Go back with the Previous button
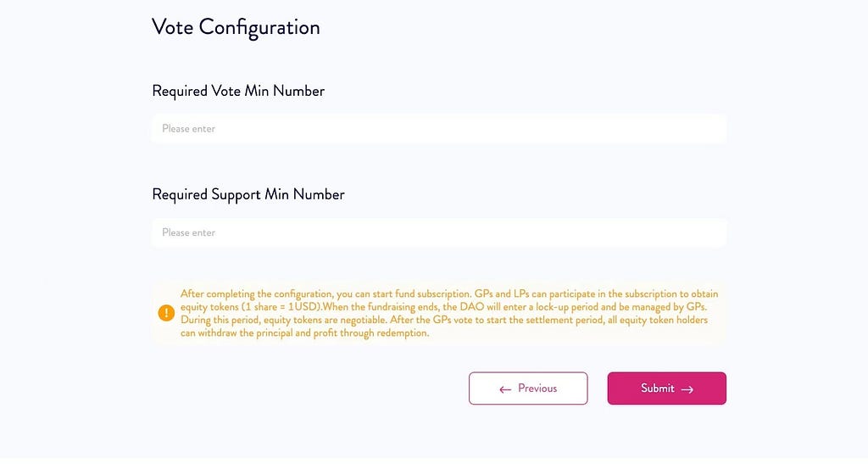Screen dimensions: 868x464 (527, 389)
